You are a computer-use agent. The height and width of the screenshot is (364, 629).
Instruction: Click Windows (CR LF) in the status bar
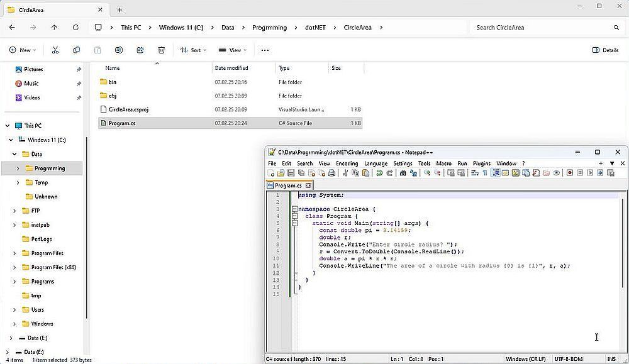(525, 359)
